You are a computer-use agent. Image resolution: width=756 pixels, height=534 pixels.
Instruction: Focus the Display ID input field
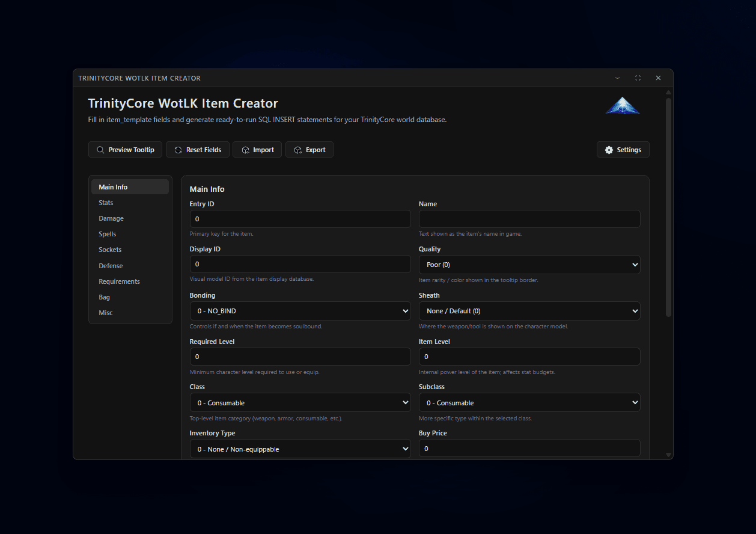coord(300,265)
